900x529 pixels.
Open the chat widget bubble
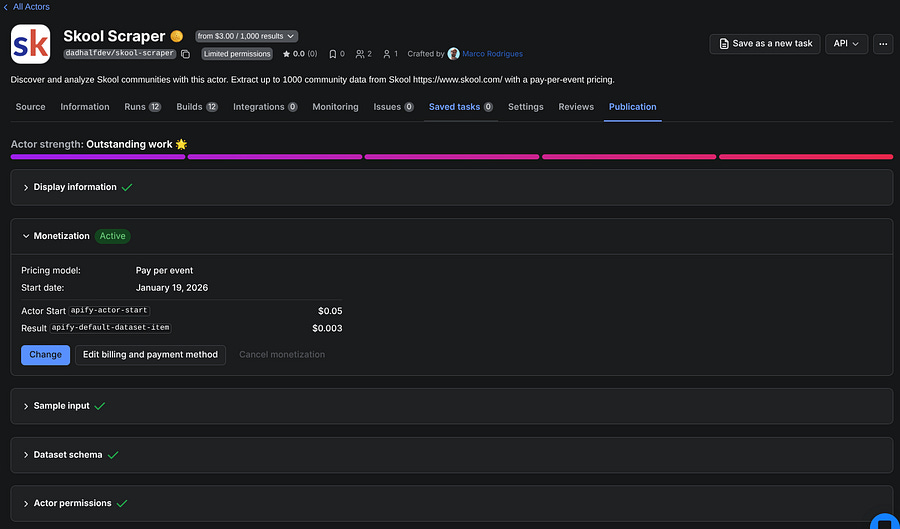pos(886,522)
